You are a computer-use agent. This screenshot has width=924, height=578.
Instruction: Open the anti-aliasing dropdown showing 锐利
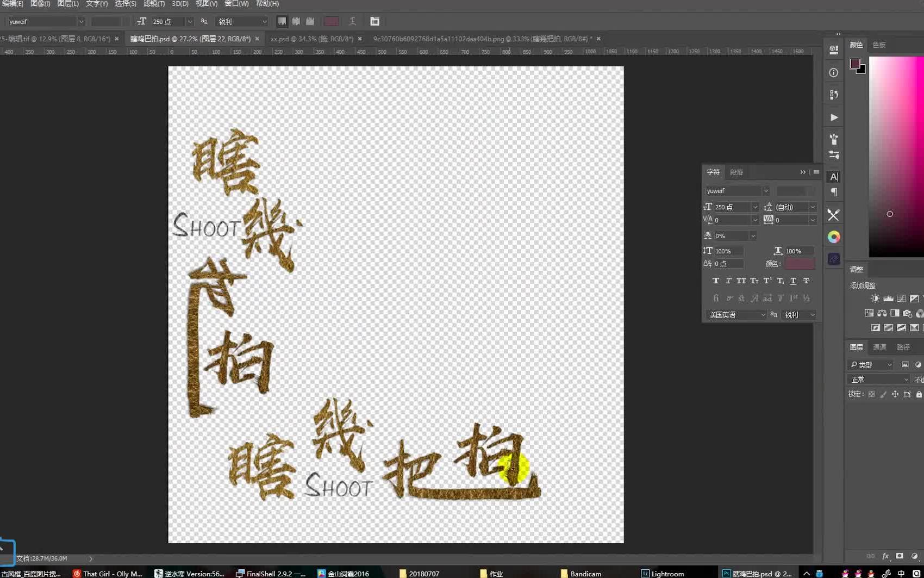242,21
